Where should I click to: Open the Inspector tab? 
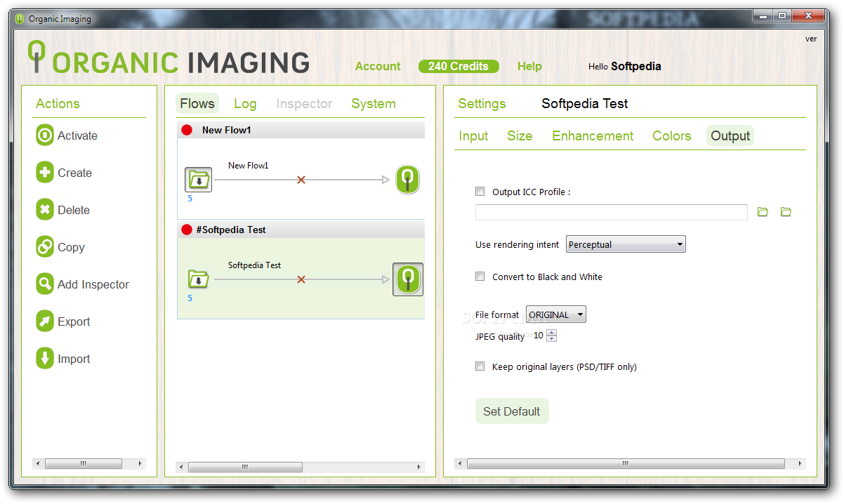point(304,103)
